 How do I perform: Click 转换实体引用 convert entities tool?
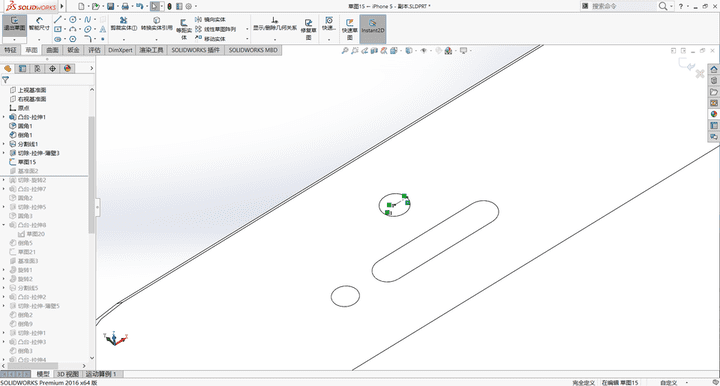[157, 24]
